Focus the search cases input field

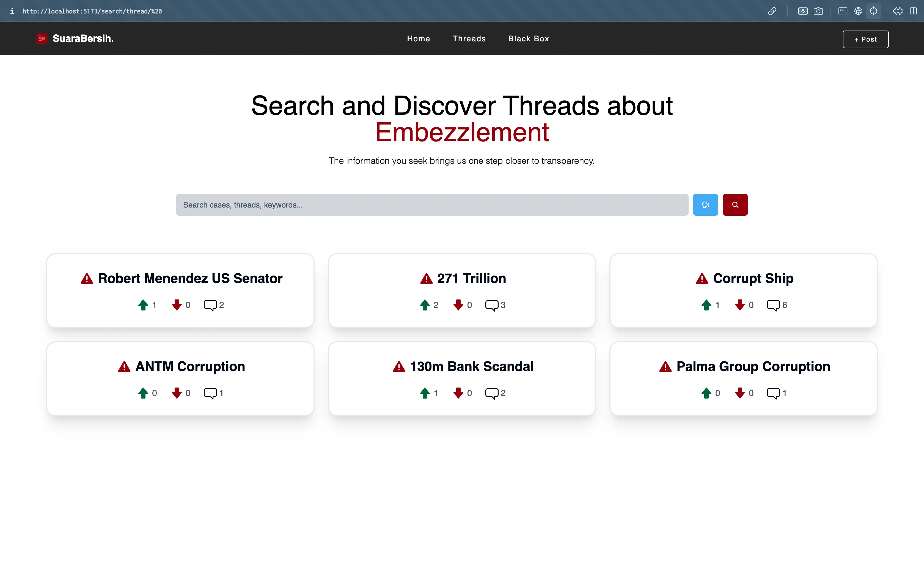pos(432,205)
